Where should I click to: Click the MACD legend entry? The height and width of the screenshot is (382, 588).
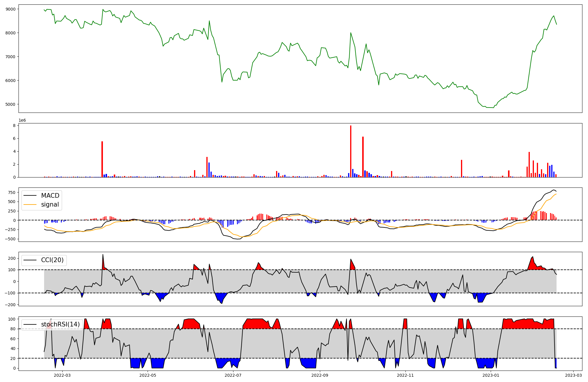(50, 196)
